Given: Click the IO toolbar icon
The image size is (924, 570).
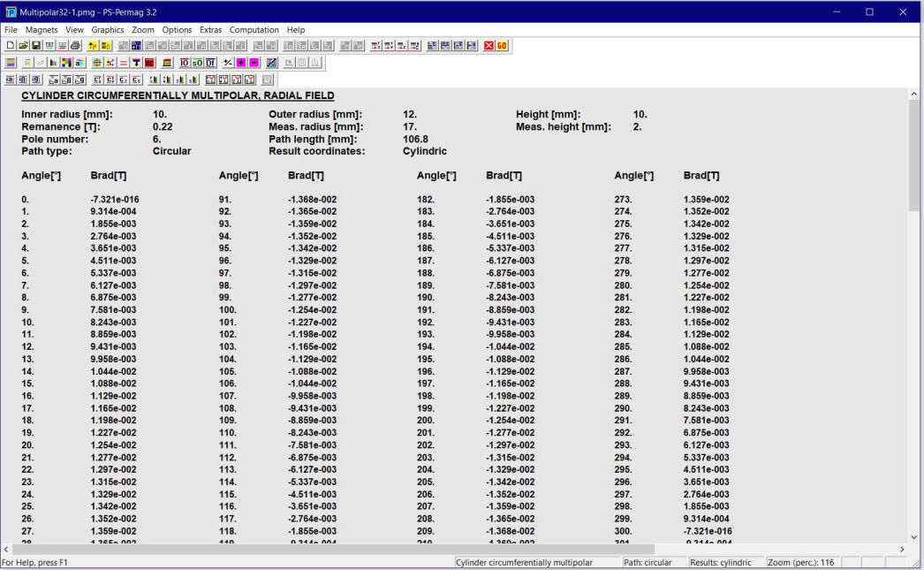Looking at the screenshot, I should [x=184, y=63].
